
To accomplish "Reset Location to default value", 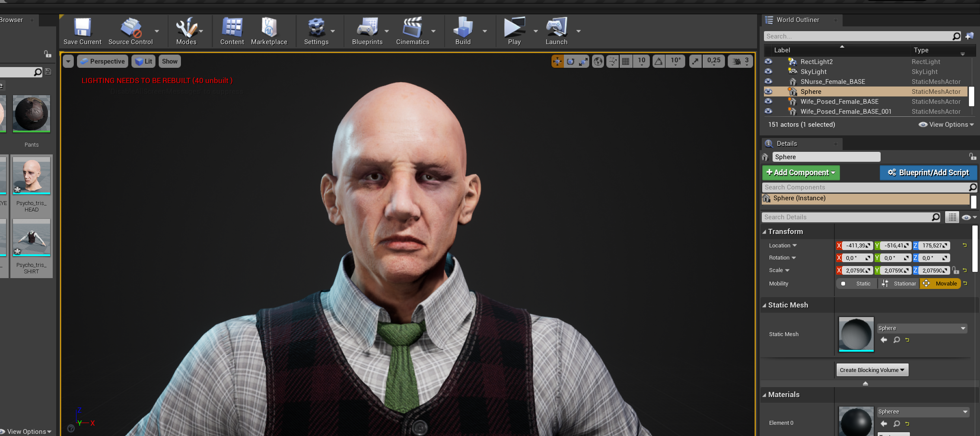I will pos(964,245).
